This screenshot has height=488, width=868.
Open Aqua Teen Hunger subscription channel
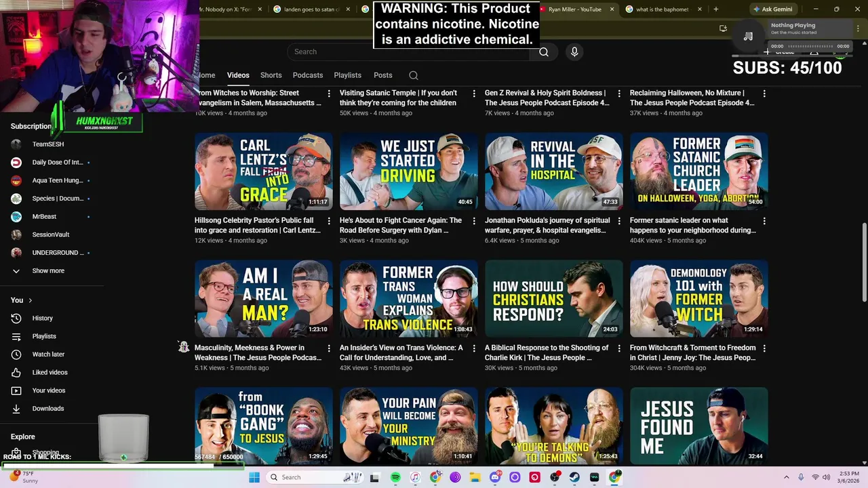57,180
